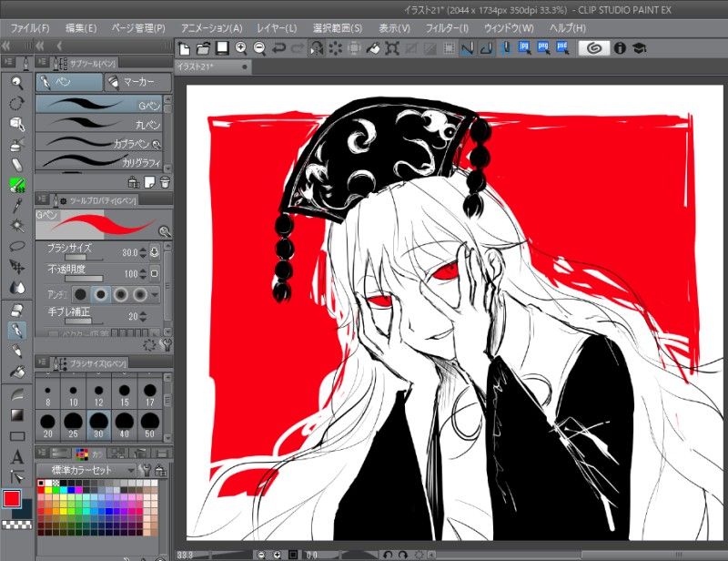Toggle brush size dynamics button
This screenshot has width=728, height=561.
[155, 252]
